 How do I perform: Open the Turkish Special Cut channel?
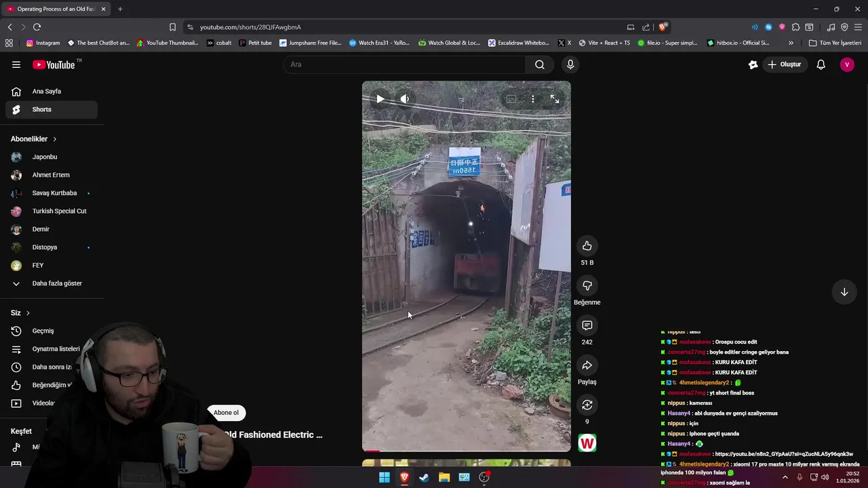[x=52, y=211]
